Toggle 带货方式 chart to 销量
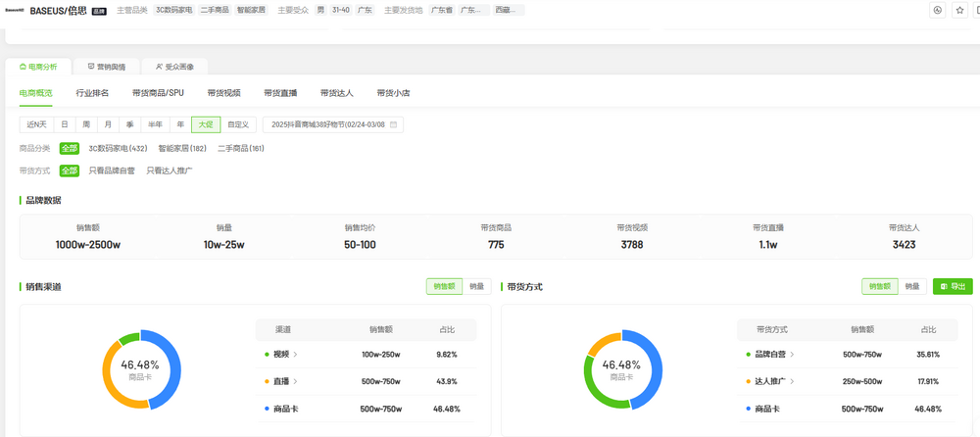 tap(911, 286)
